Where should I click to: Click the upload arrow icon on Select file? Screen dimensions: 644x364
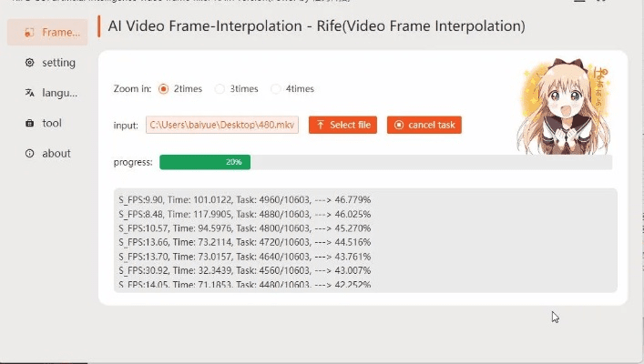pyautogui.click(x=321, y=125)
